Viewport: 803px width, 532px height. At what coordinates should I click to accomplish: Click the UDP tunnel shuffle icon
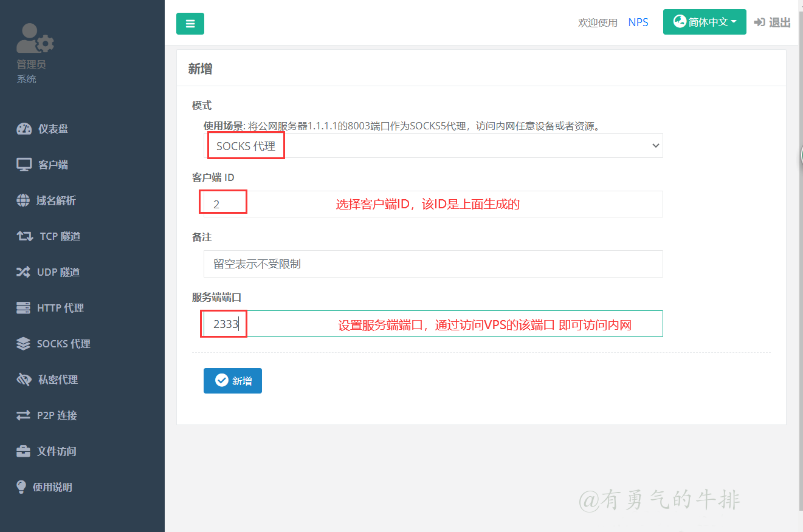coord(23,272)
